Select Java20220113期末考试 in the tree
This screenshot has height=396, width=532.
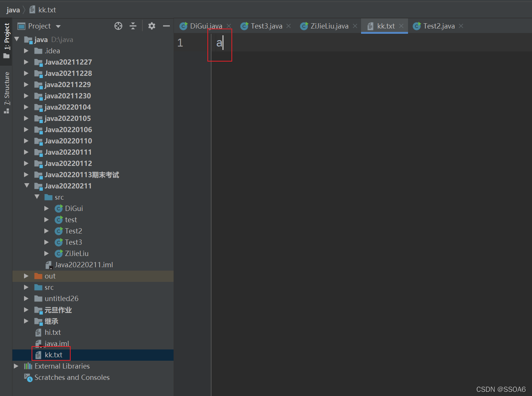(82, 175)
